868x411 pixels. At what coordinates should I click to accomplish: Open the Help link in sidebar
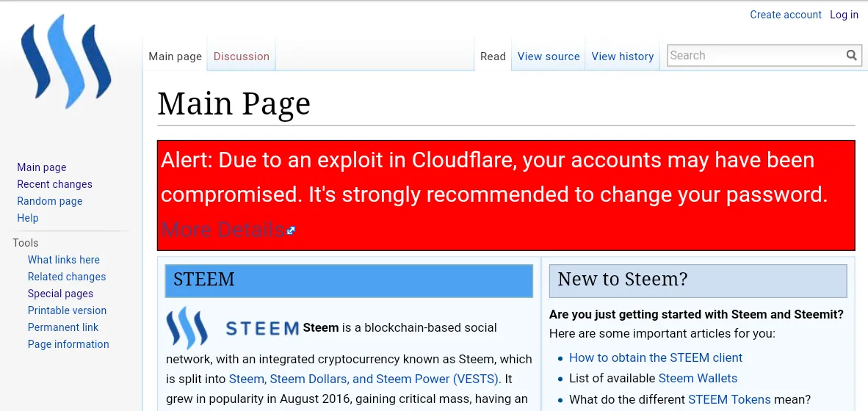click(x=28, y=218)
